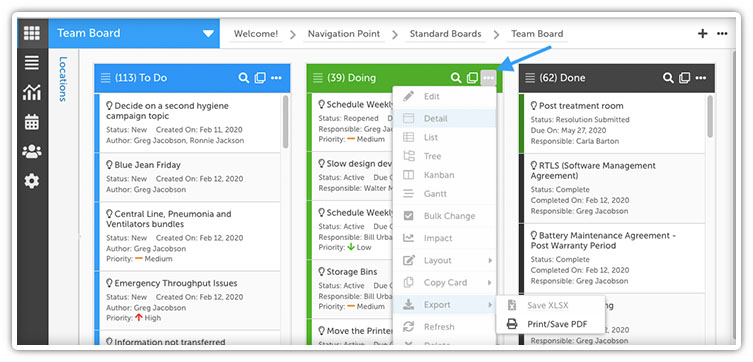Click the Doing column ellipsis button
The image size is (753, 362).
488,78
